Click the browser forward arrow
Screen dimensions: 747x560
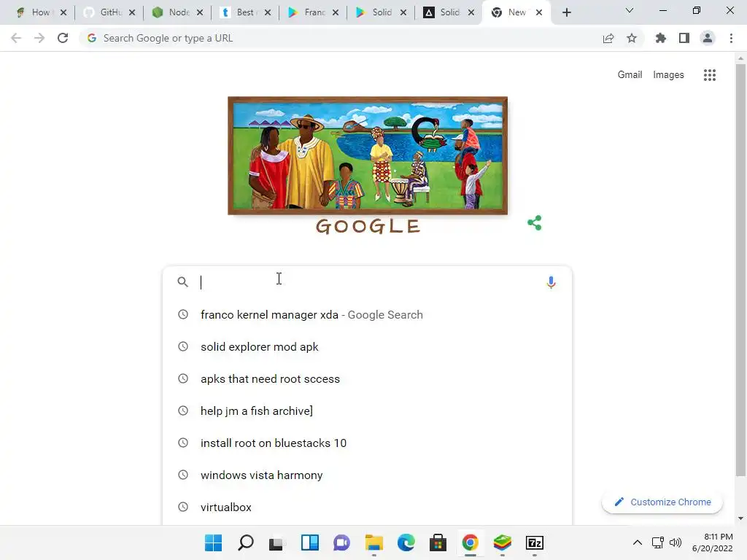point(39,38)
